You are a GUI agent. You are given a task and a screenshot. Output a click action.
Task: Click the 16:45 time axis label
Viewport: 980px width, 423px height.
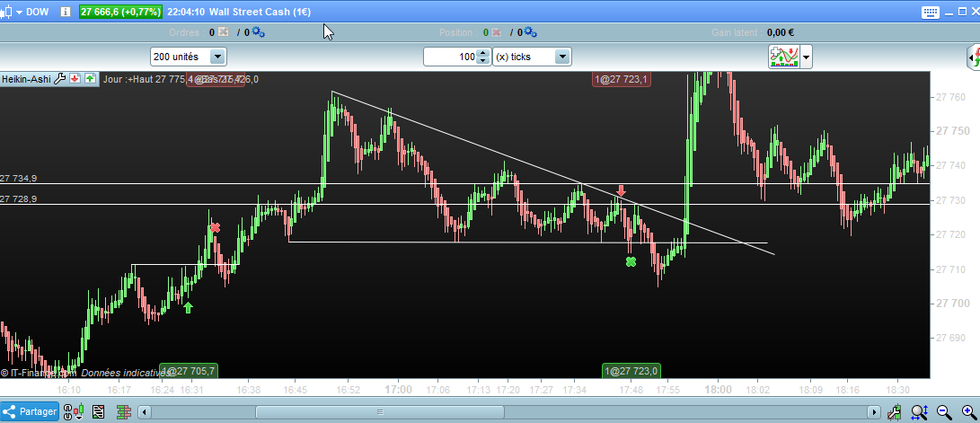295,390
